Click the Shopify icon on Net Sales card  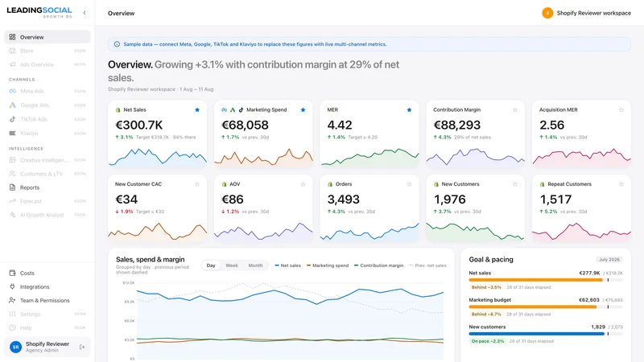pyautogui.click(x=118, y=110)
